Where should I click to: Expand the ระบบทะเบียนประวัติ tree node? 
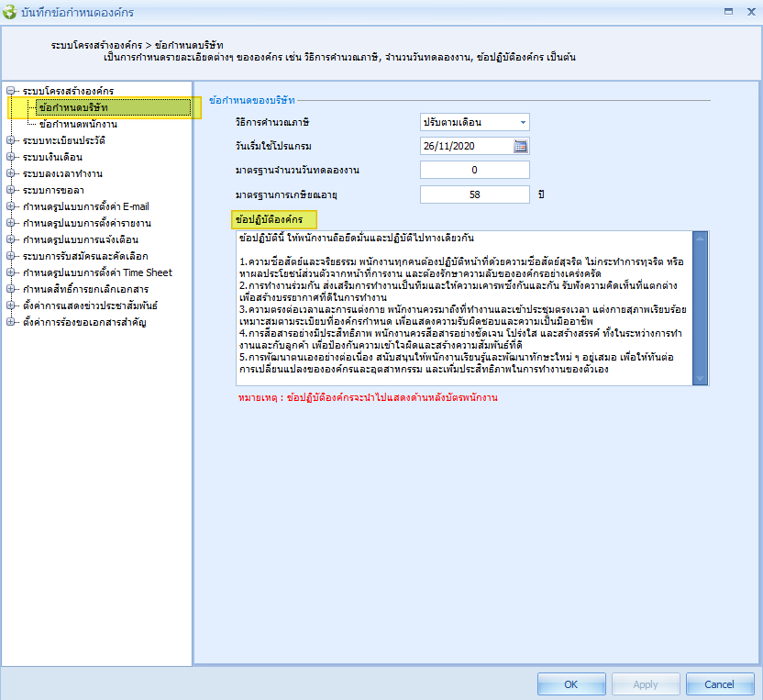click(11, 140)
